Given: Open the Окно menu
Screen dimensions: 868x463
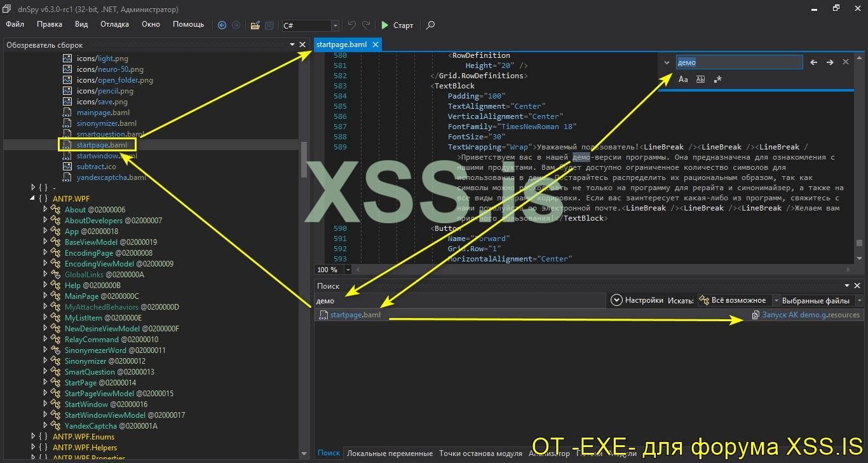Looking at the screenshot, I should [151, 24].
